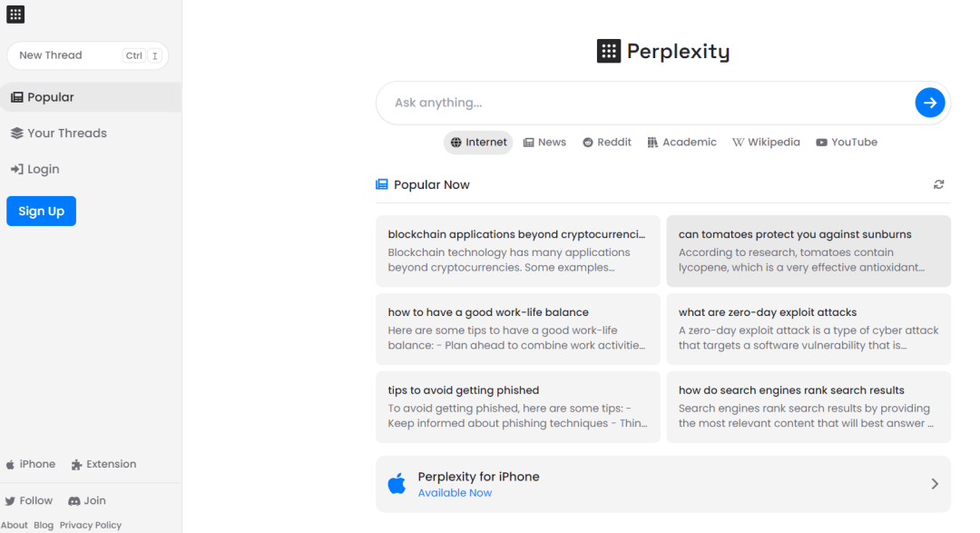Choose YouTube as search source
Image resolution: width=980 pixels, height=533 pixels.
coord(847,142)
